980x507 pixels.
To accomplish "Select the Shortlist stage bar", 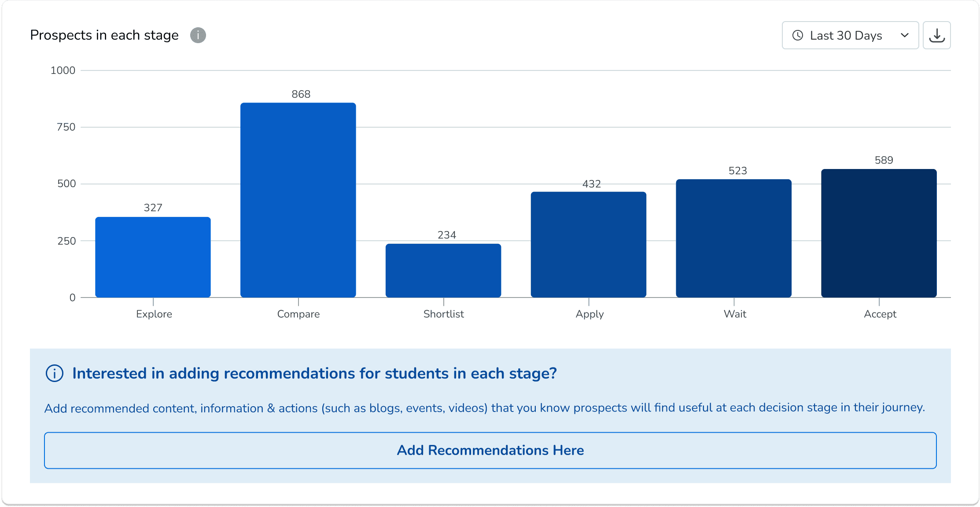I will tap(443, 271).
